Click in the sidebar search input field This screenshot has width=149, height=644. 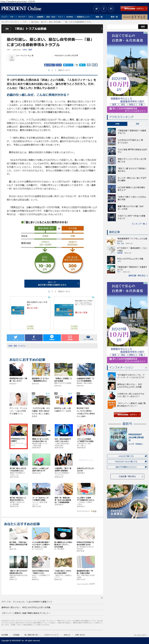pyautogui.click(x=122, y=27)
